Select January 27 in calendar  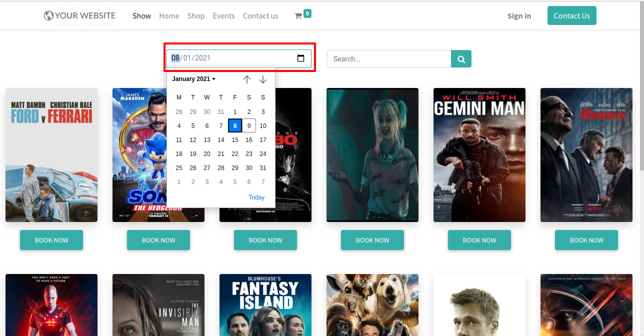pyautogui.click(x=207, y=168)
